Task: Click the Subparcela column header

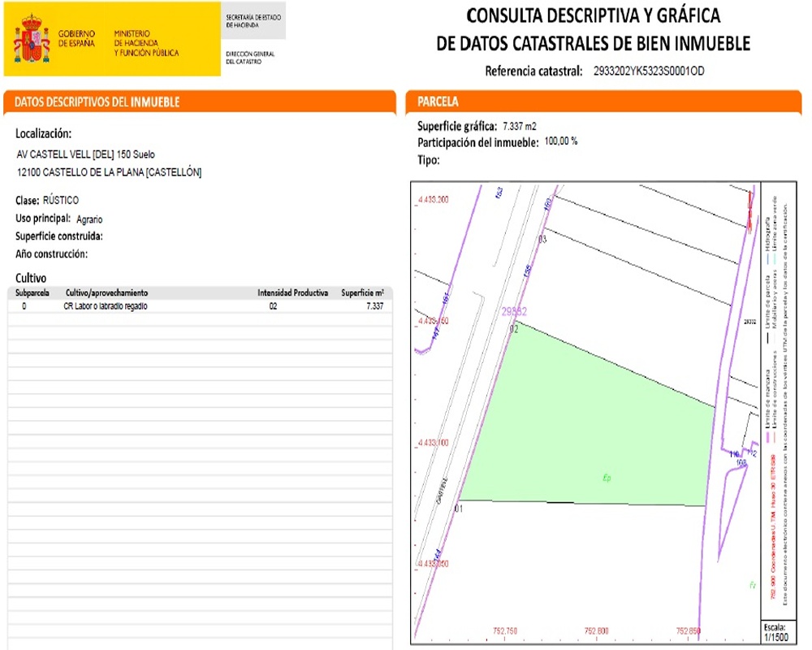Action: 32,292
